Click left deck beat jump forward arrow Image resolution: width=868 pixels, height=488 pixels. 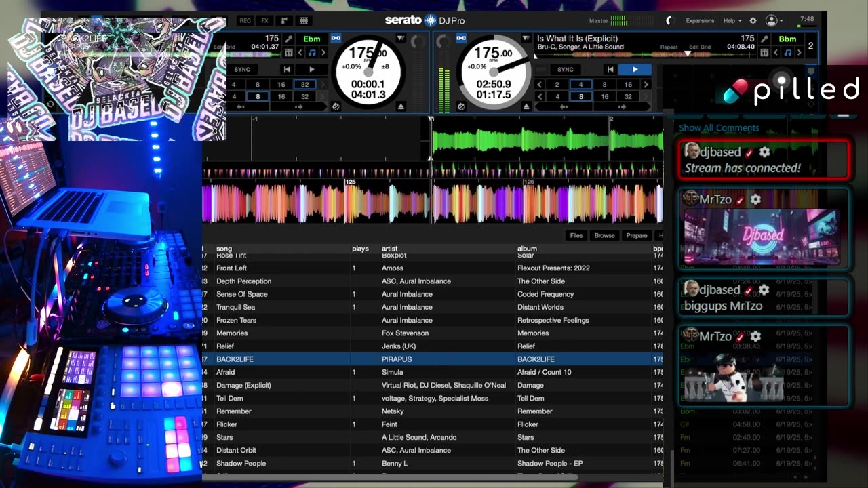click(x=299, y=106)
